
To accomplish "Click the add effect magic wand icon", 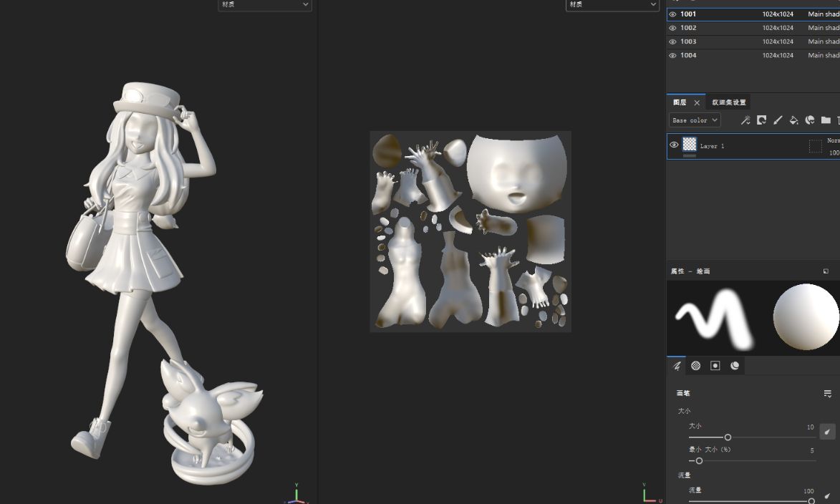I will [x=745, y=120].
